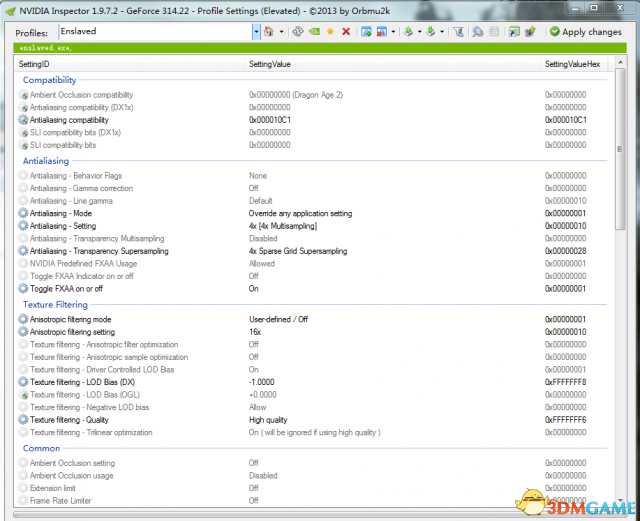Add application to current profile icon

click(x=366, y=32)
